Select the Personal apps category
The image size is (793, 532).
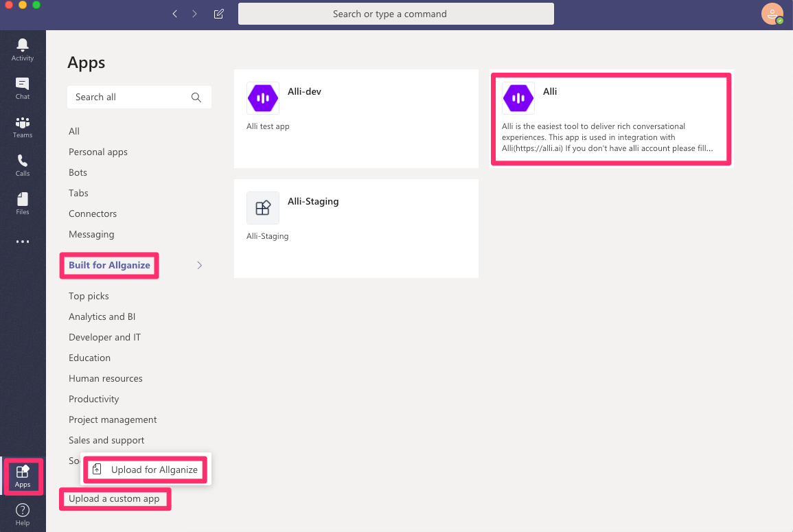(98, 152)
